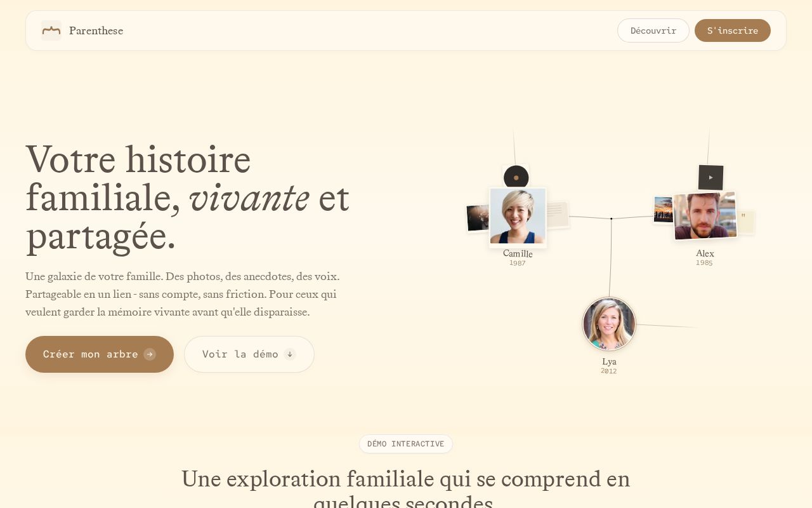Click the birth year 1985
Image resolution: width=812 pixels, height=508 pixels.
(x=705, y=263)
